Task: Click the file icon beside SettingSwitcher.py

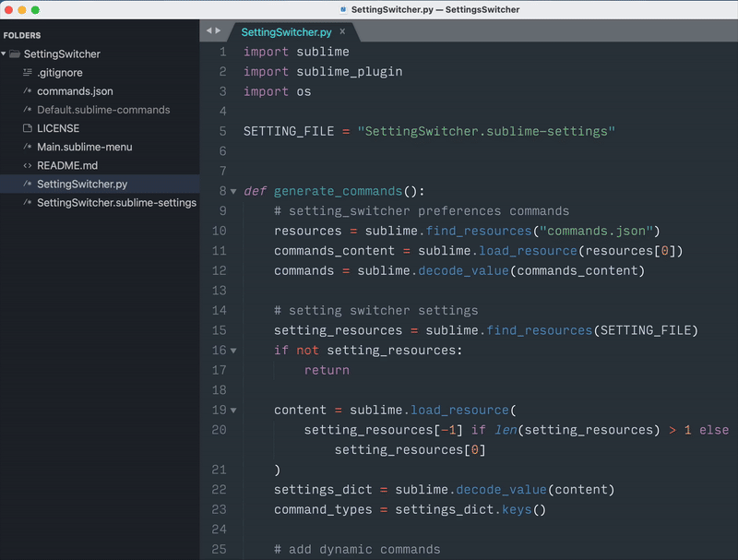Action: pyautogui.click(x=30, y=185)
